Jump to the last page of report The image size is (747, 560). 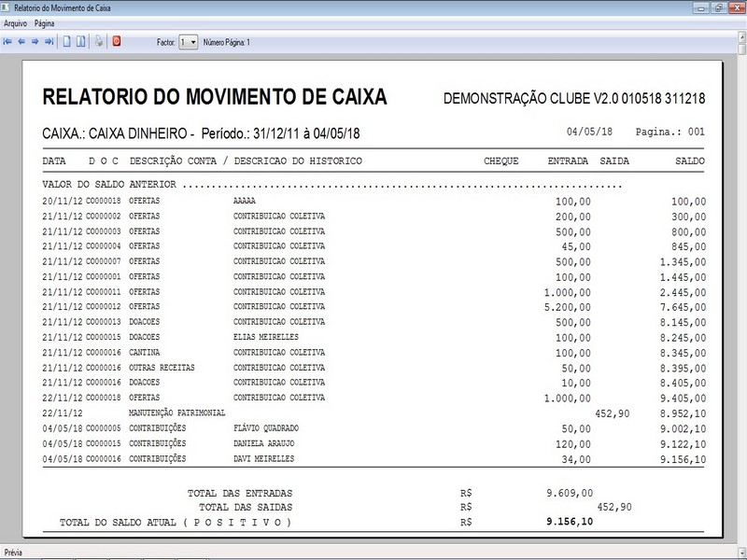[49, 42]
